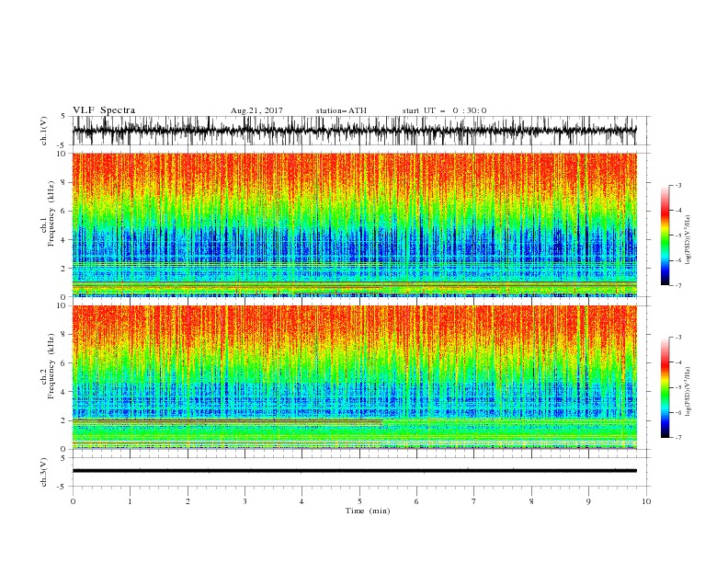Click time axis tick label '0'
The height and width of the screenshot is (563, 728).
[73, 501]
